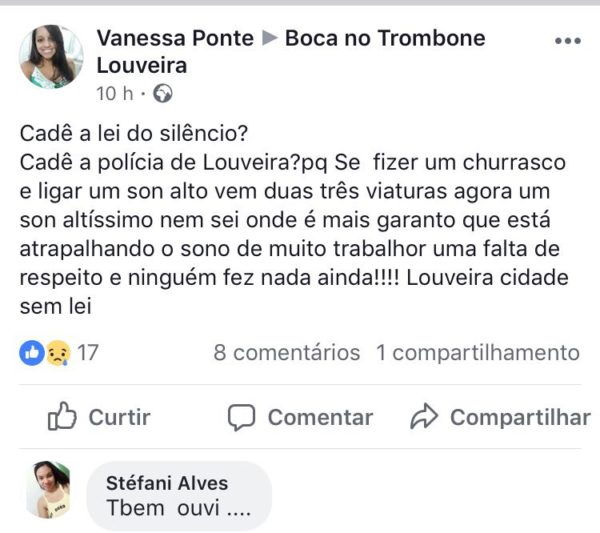View the 17 reactions count
The height and width of the screenshot is (533, 600).
click(x=88, y=353)
